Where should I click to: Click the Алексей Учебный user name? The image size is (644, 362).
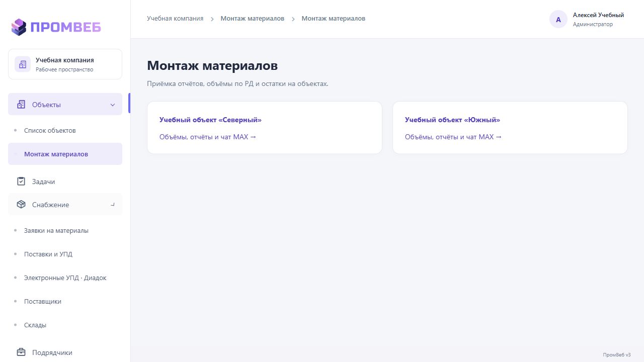click(x=598, y=15)
